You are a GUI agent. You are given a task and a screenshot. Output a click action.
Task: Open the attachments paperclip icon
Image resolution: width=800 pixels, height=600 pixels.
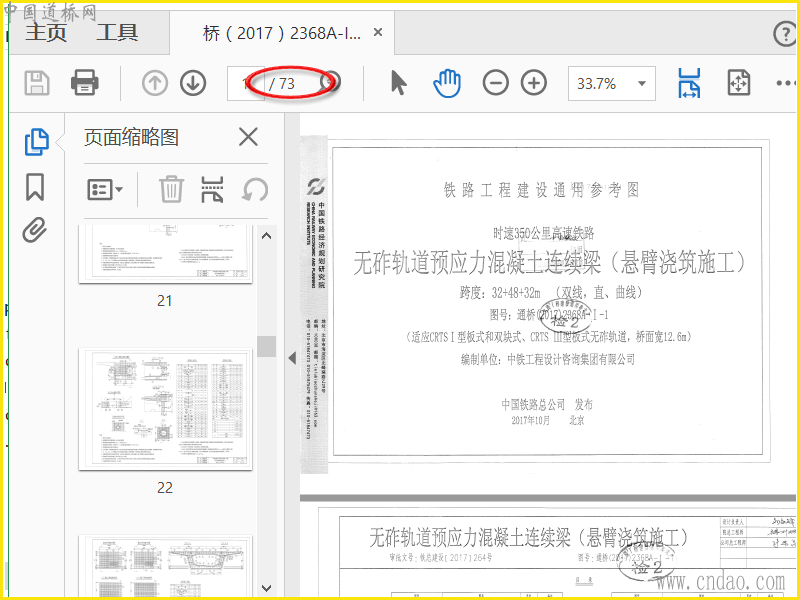click(35, 230)
